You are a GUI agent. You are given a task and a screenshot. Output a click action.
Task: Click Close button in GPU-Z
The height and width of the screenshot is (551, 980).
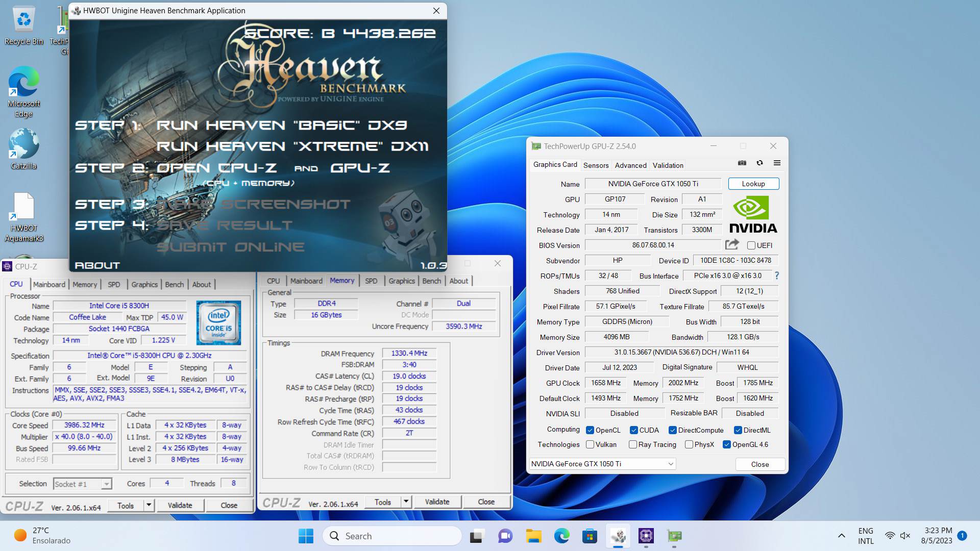pyautogui.click(x=759, y=464)
